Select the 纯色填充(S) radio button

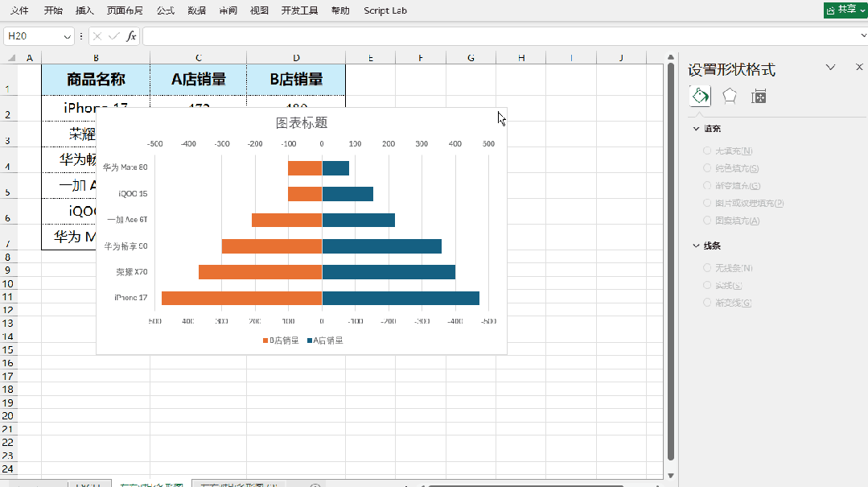pos(707,168)
